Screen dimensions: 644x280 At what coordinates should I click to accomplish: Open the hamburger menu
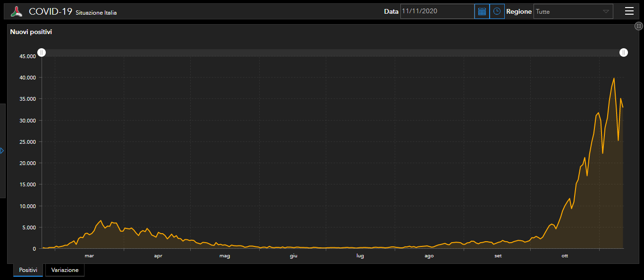629,11
